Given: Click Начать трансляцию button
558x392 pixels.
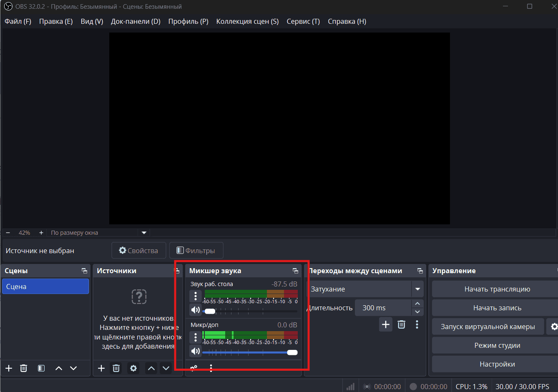Looking at the screenshot, I should click(497, 289).
